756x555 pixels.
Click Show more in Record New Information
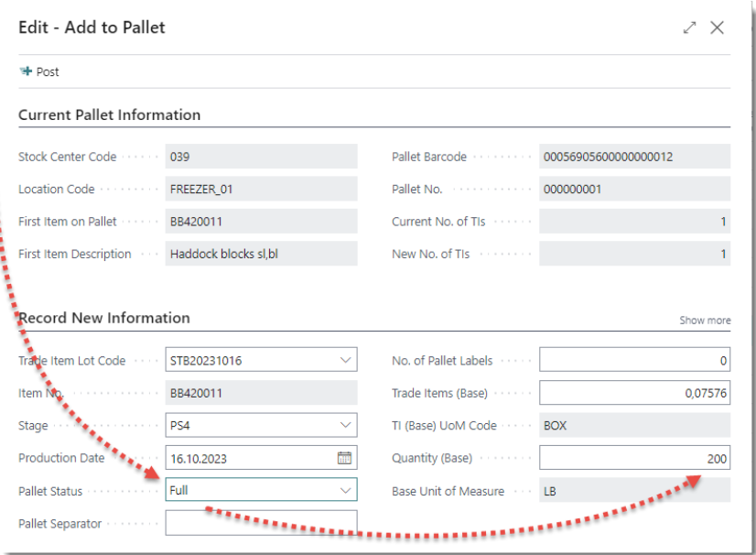(705, 321)
